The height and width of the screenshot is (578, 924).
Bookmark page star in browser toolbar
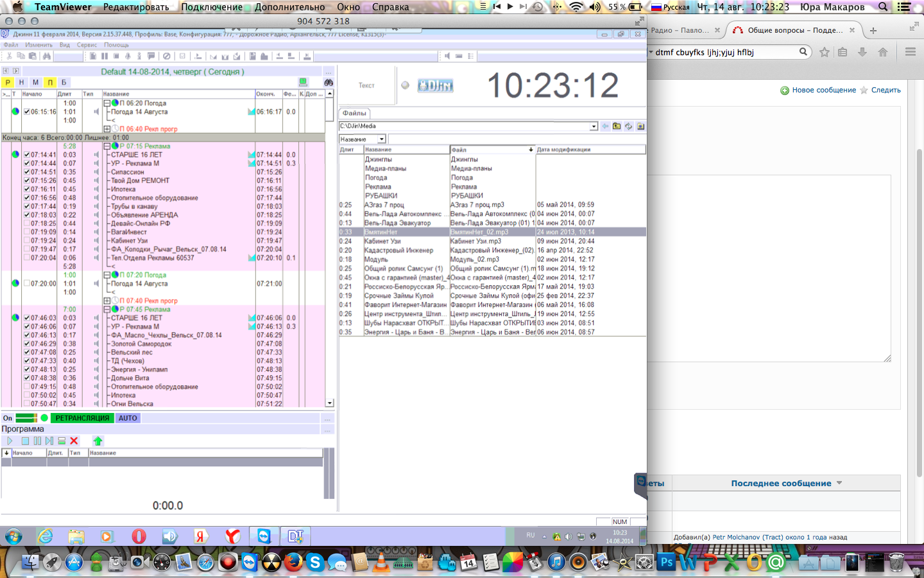click(x=825, y=53)
